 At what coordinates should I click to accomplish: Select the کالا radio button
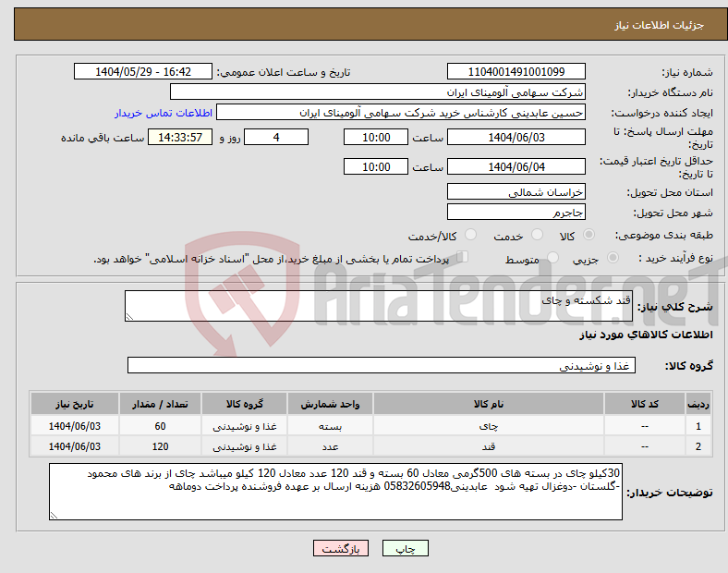pos(588,235)
